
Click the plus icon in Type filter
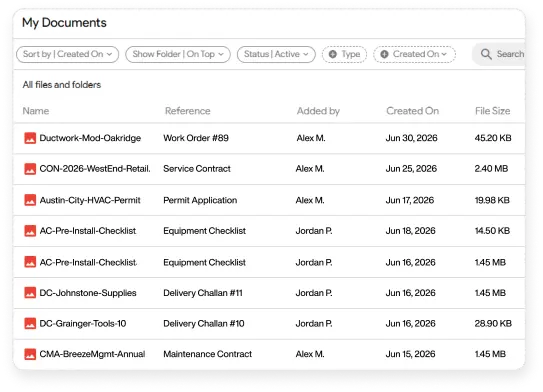tap(332, 54)
